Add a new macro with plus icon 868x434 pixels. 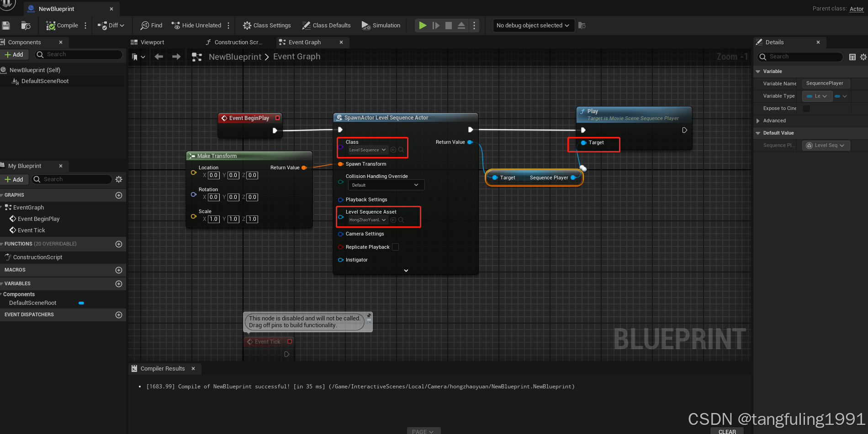(119, 270)
